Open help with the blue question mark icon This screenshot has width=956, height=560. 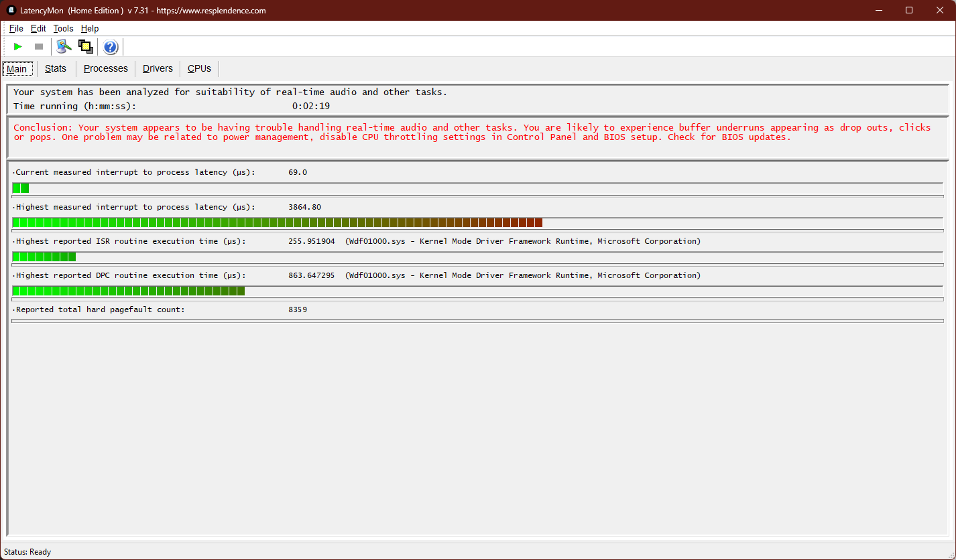pyautogui.click(x=111, y=47)
